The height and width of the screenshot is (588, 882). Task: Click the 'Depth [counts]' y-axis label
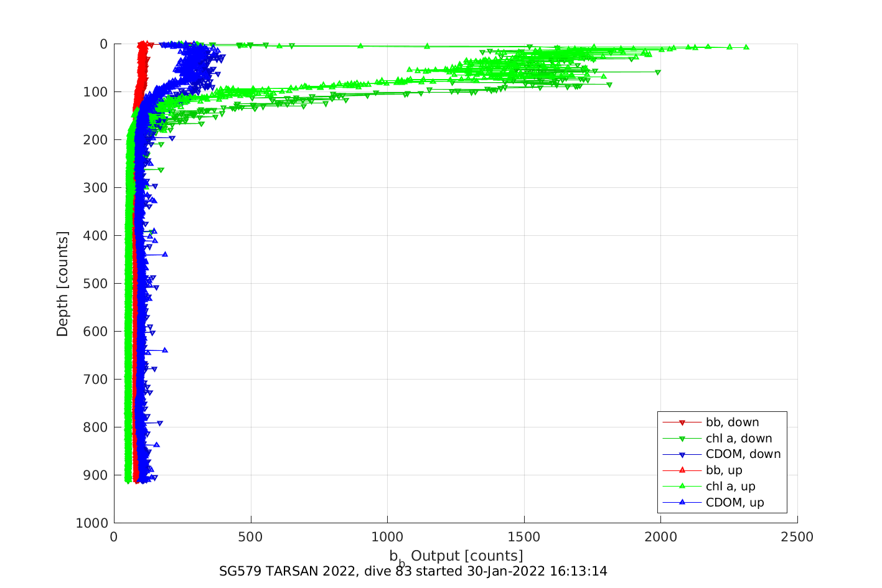62,284
